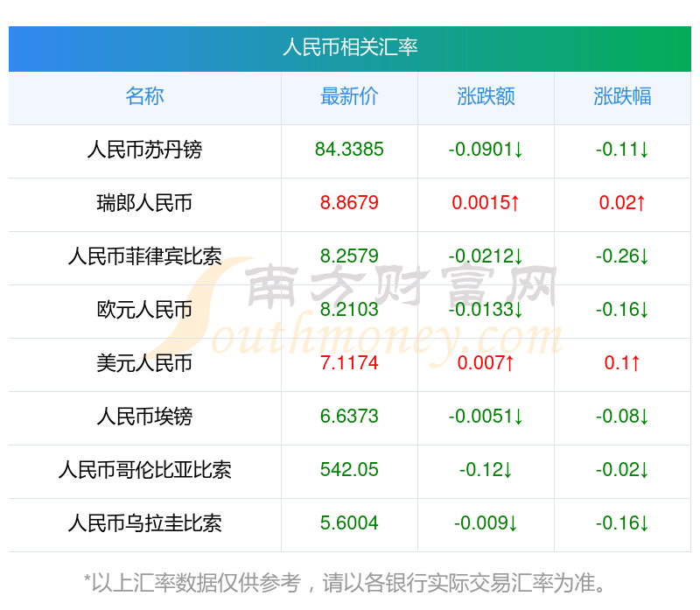Click the 542.05 latest price cell
The height and width of the screenshot is (610, 700).
click(x=349, y=470)
